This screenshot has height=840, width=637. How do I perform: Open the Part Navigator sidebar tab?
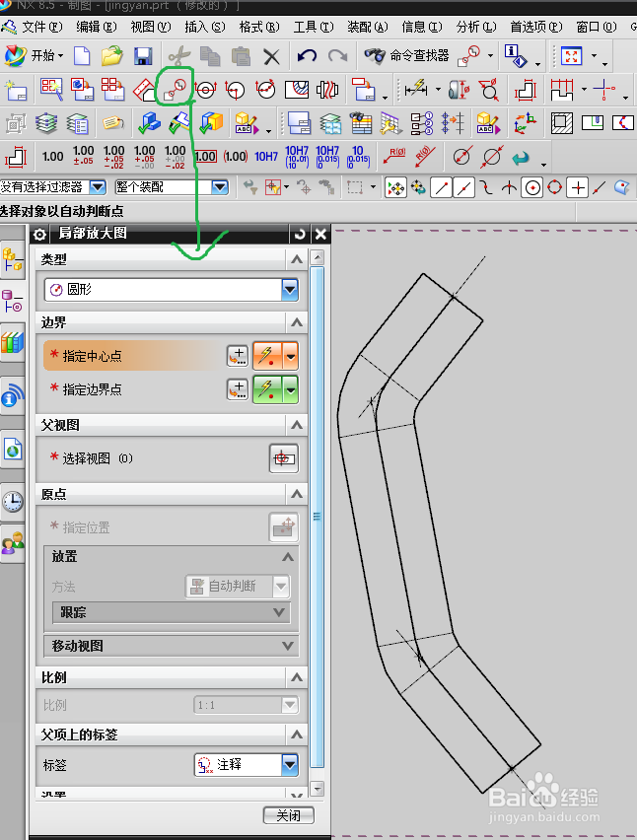(x=12, y=301)
